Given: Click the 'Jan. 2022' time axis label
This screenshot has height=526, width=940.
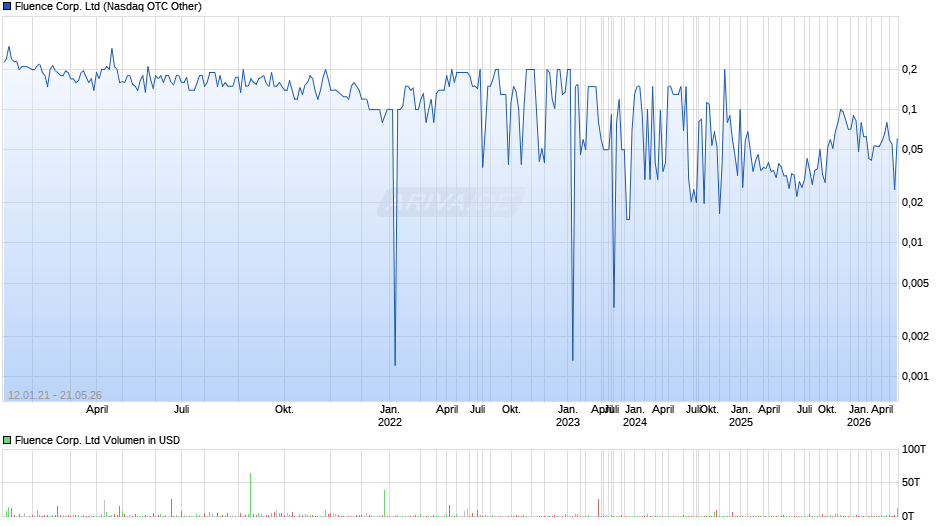Looking at the screenshot, I should [390, 416].
